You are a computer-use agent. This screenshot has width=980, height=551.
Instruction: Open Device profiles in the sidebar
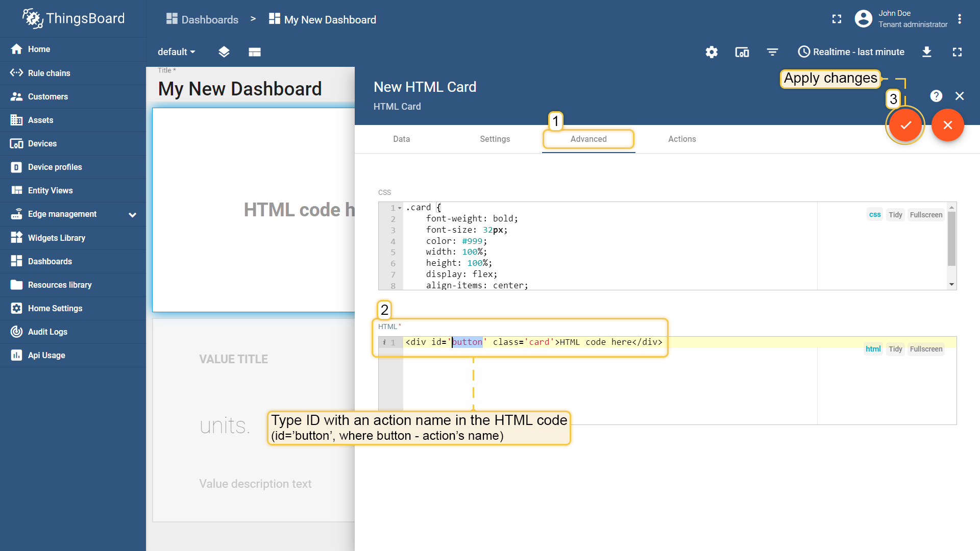pos(73,167)
